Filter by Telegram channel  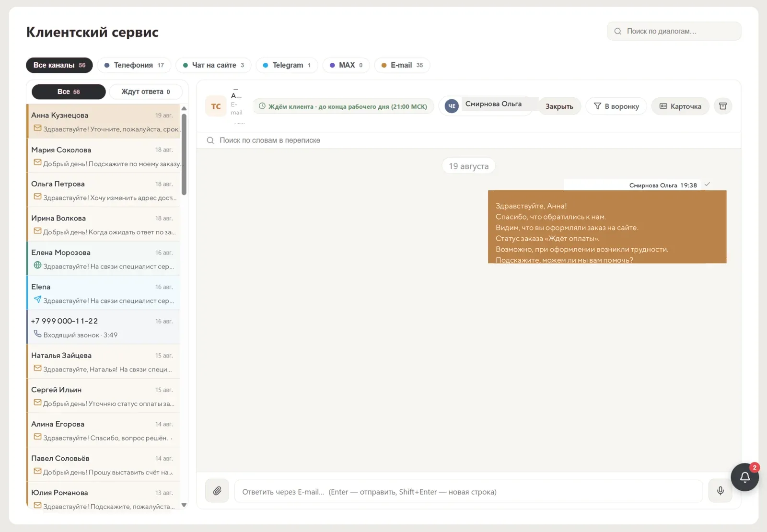tap(287, 65)
